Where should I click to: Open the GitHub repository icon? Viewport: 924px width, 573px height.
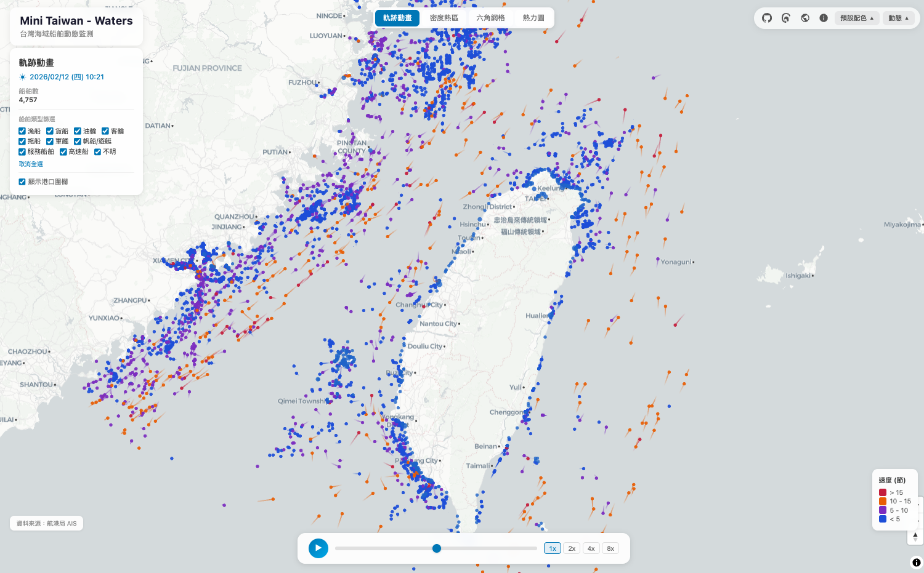pos(767,18)
